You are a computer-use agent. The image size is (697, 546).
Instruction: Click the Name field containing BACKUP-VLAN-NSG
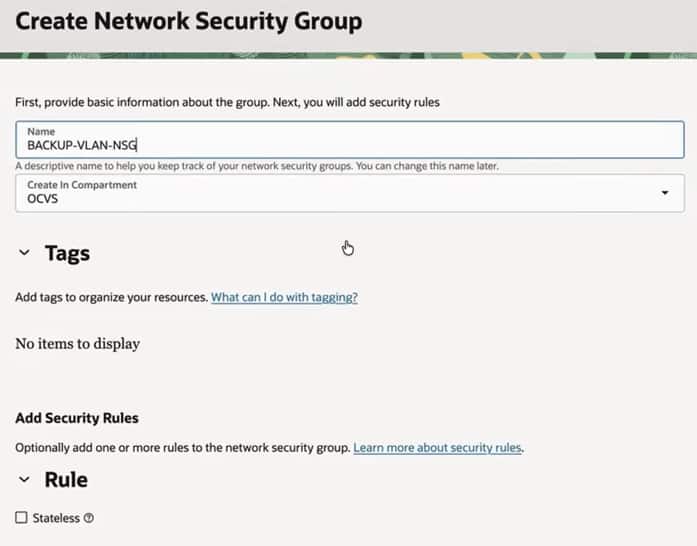(x=350, y=140)
